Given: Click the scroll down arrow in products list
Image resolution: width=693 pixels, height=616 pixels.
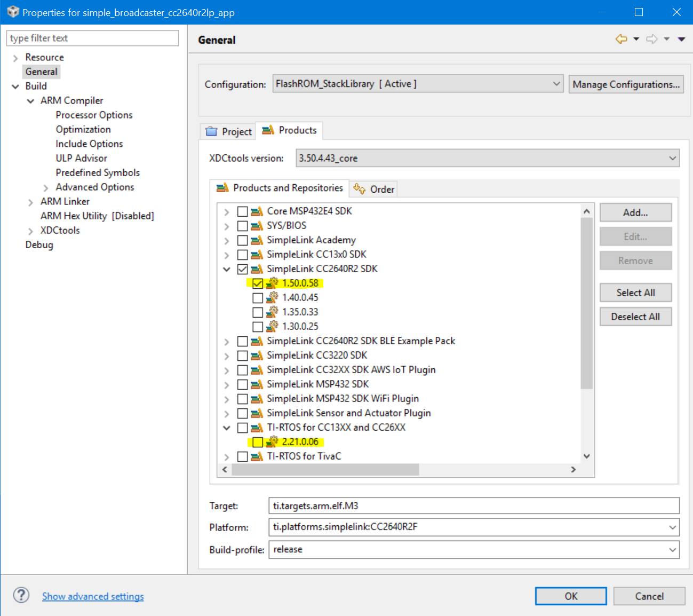Looking at the screenshot, I should [587, 456].
